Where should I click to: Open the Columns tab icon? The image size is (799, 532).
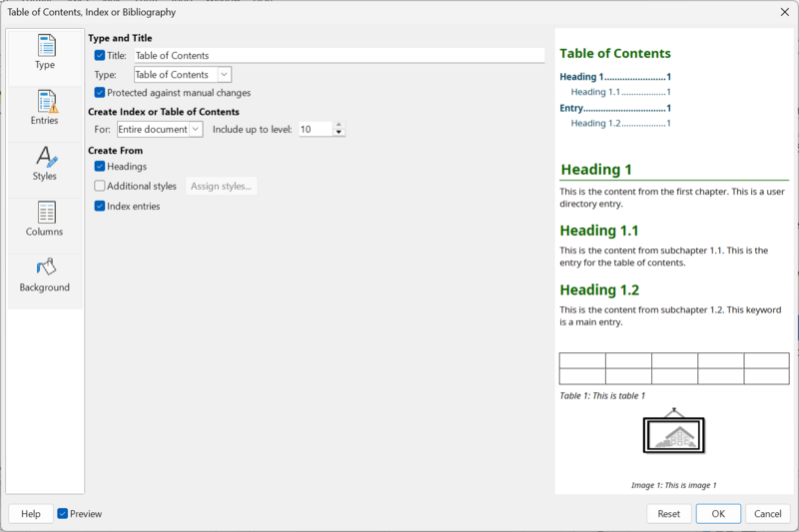coord(46,213)
